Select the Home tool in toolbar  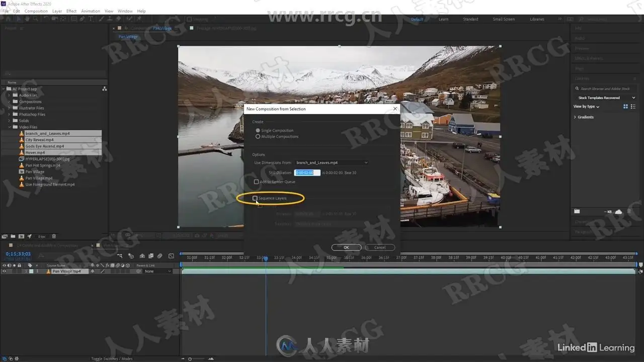tap(8, 19)
